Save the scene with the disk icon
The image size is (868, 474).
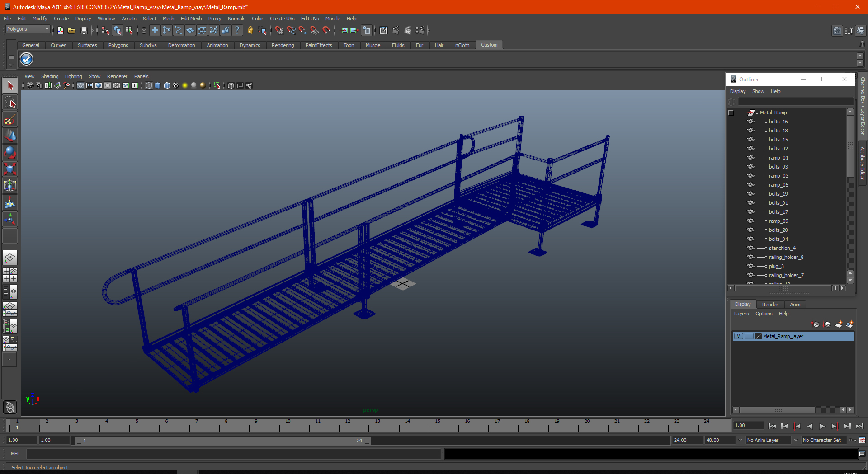pos(84,30)
